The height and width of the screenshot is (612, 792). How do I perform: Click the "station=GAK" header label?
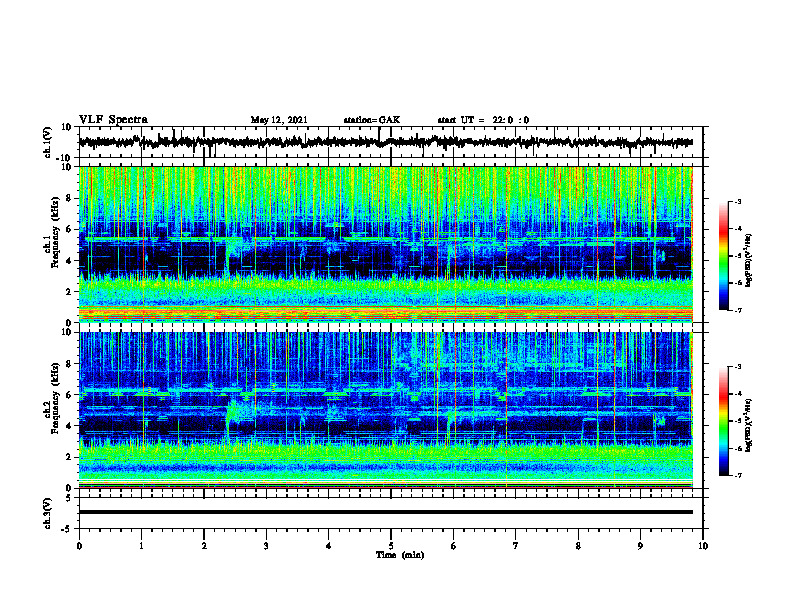point(372,120)
